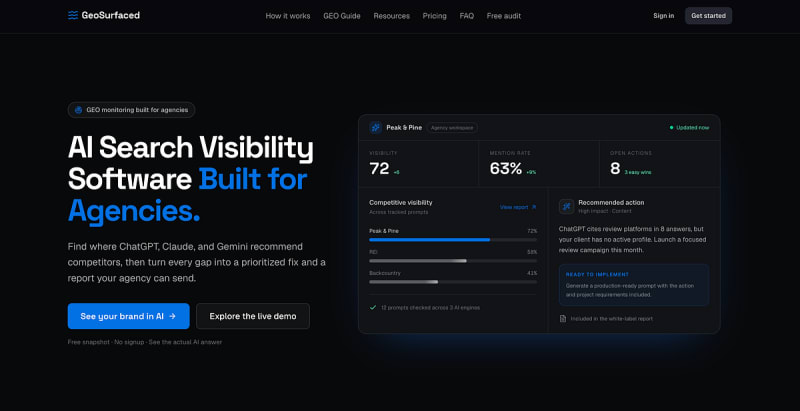Click the GeoSurfaced brand name
The width and height of the screenshot is (800, 411).
tap(111, 15)
